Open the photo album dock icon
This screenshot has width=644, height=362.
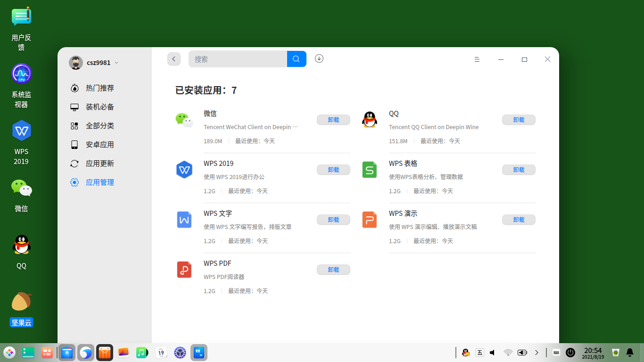(124, 353)
